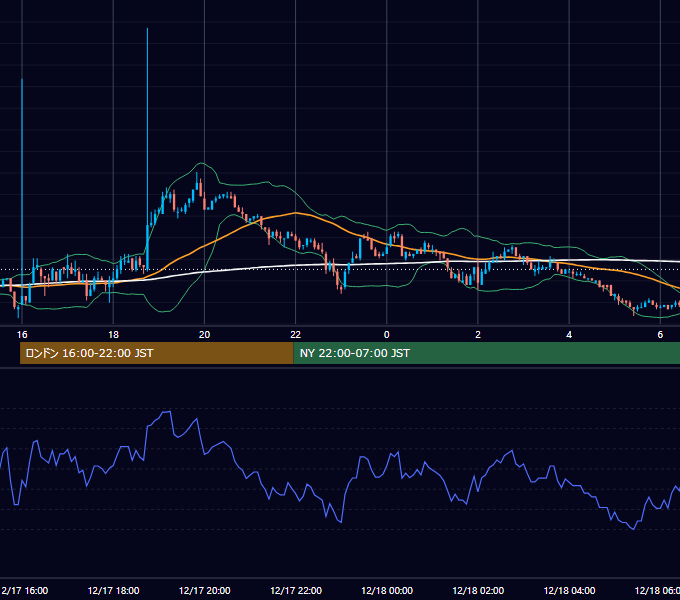680x600 pixels.
Task: Click the 12/17 18:00 timestamp label
Action: (x=113, y=590)
